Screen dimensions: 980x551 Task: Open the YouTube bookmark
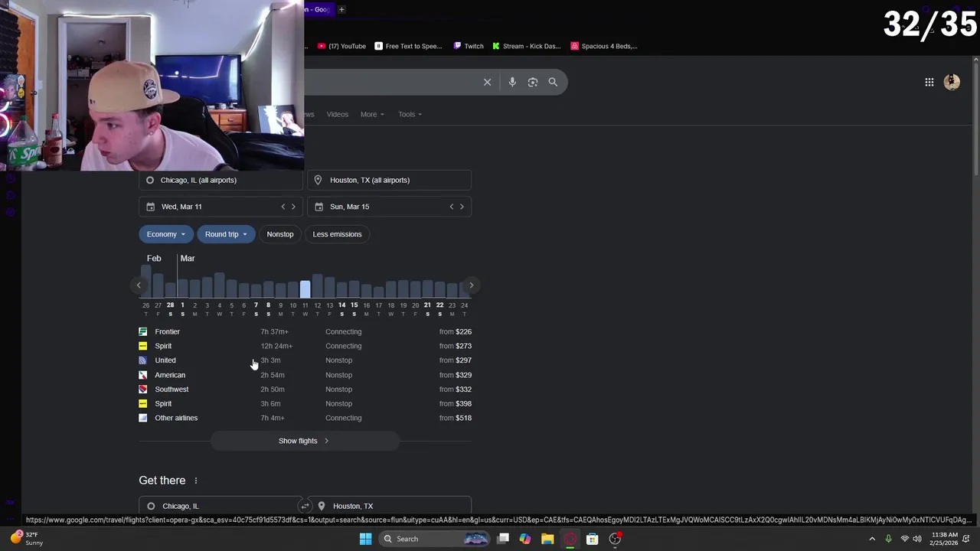click(x=341, y=46)
